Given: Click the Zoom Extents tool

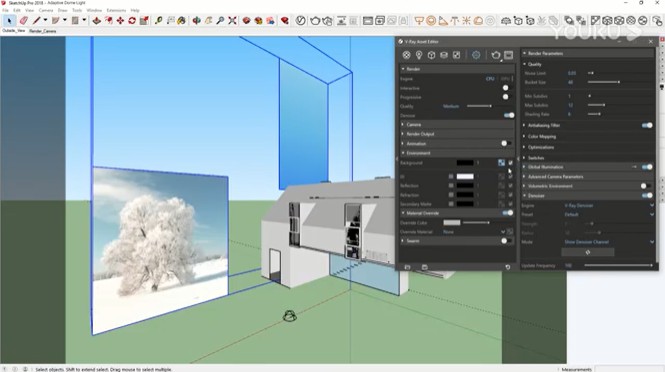Looking at the screenshot, I should (232, 20).
